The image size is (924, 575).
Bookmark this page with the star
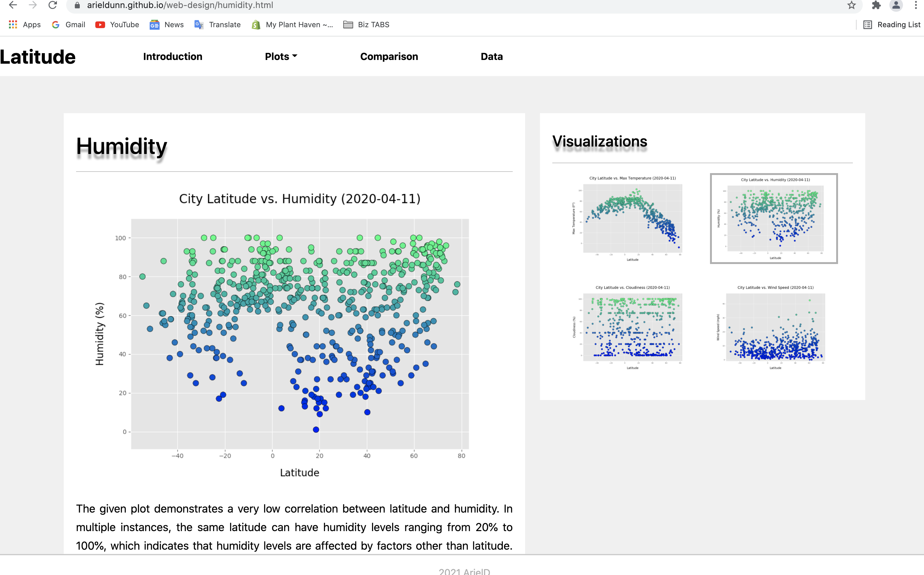[851, 5]
